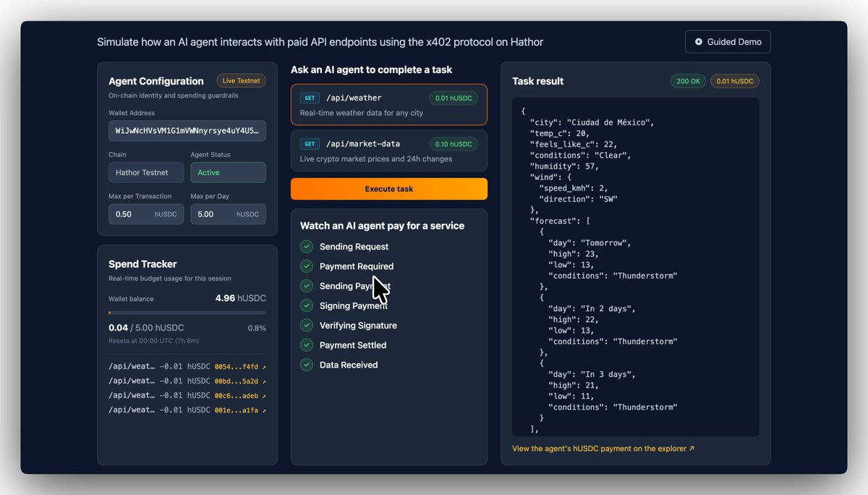Screen dimensions: 868x495
Task: Click the 0.10 hUSDC price badge on market-data
Action: [454, 144]
